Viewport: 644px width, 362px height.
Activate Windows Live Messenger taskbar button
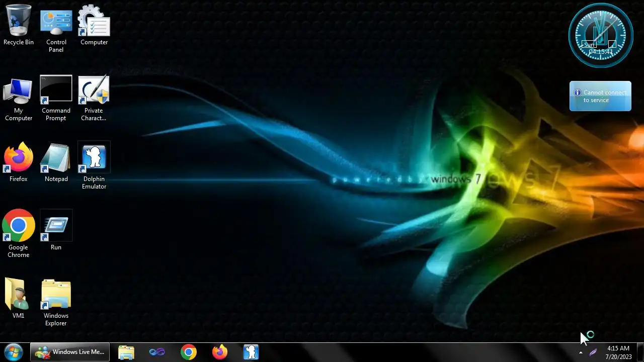pyautogui.click(x=70, y=352)
